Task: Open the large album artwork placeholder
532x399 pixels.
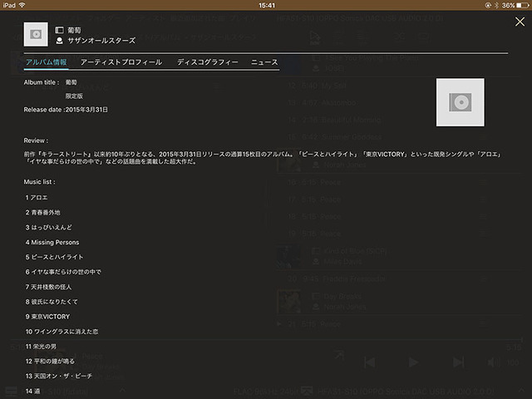Action: (x=460, y=102)
